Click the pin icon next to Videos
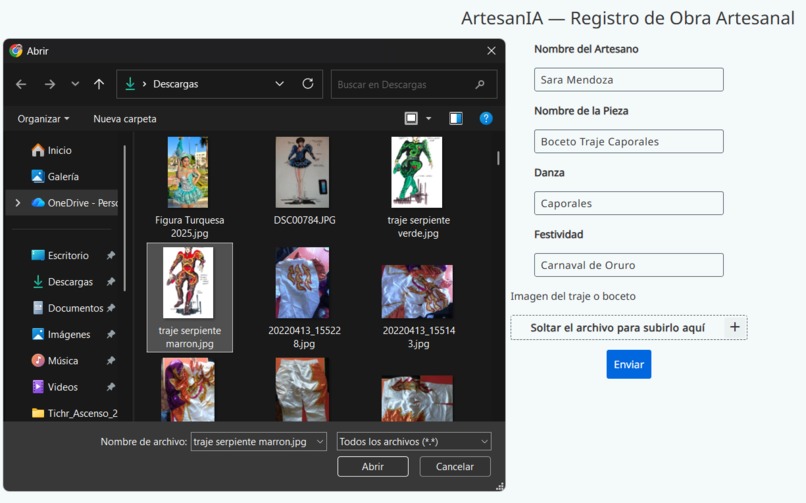The height and width of the screenshot is (503, 806). 111,387
